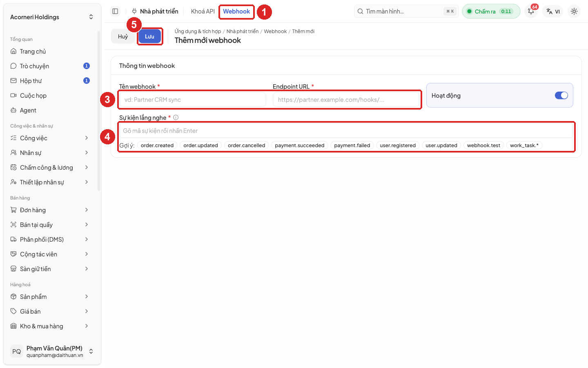Image resolution: width=588 pixels, height=368 pixels.
Task: Click the info icon beside Sự kiện lắng nghe
Action: [x=176, y=117]
